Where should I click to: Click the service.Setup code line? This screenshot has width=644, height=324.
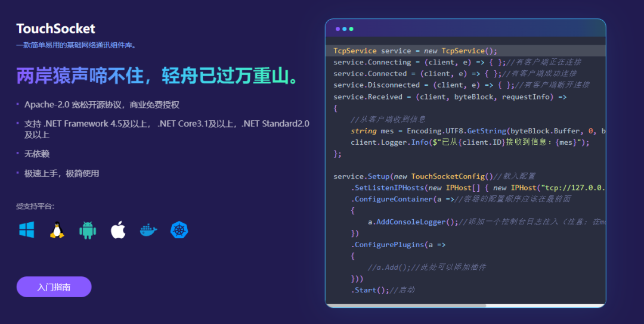coord(435,176)
